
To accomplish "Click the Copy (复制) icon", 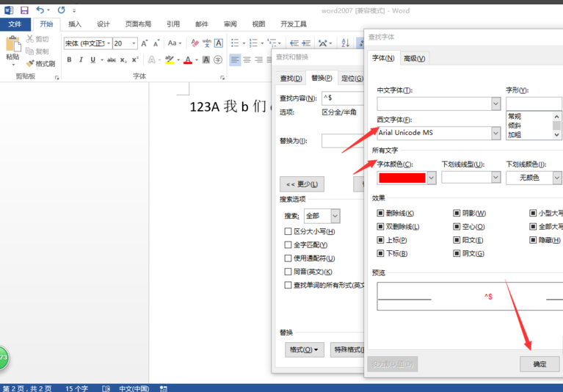I will click(x=30, y=51).
